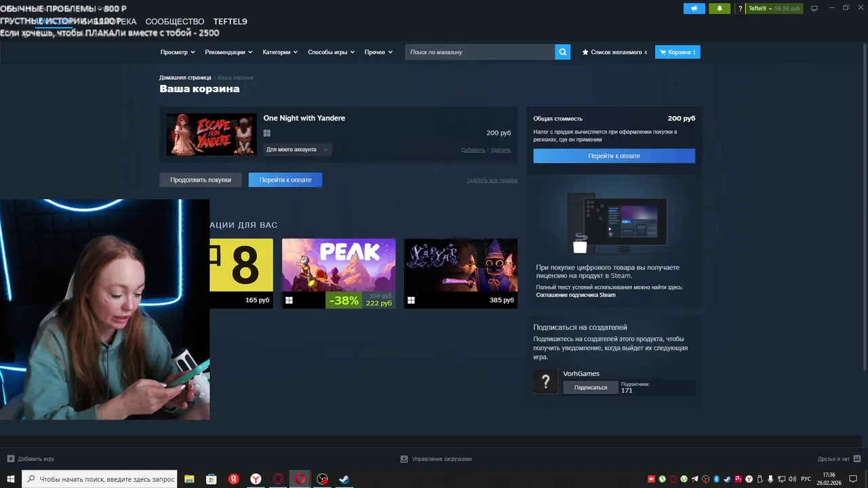Expand the Рекомендации menu
Screen dimensions: 868x488
(229, 52)
